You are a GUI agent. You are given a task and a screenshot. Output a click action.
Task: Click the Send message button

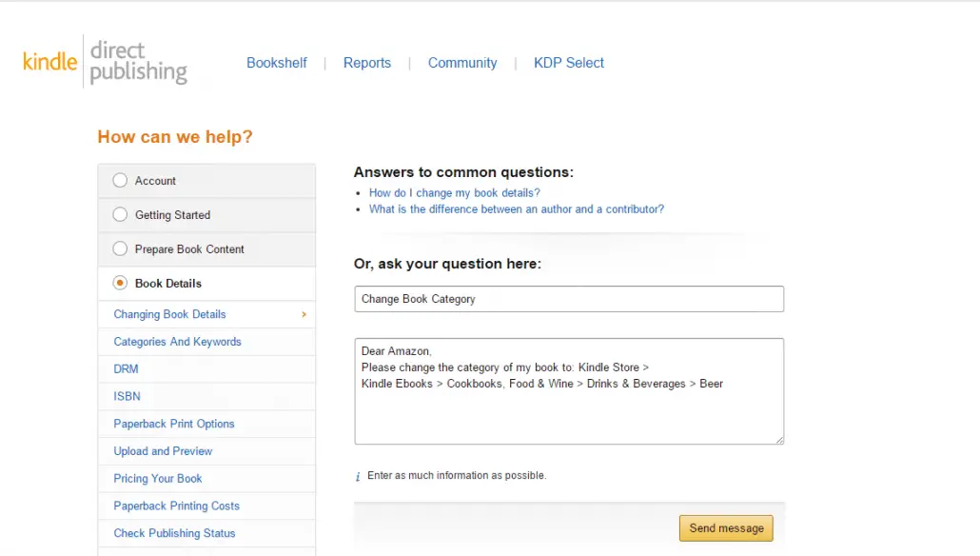click(726, 527)
